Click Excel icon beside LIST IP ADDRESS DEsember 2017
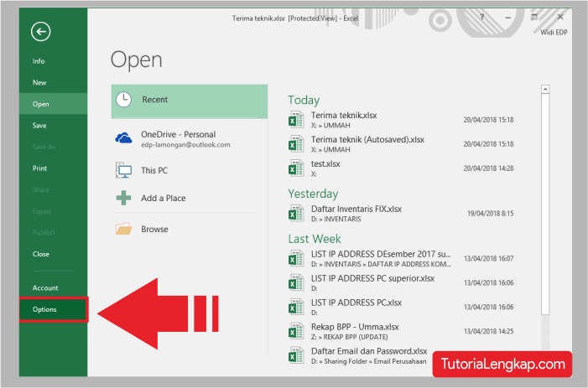The height and width of the screenshot is (388, 588). 296,258
